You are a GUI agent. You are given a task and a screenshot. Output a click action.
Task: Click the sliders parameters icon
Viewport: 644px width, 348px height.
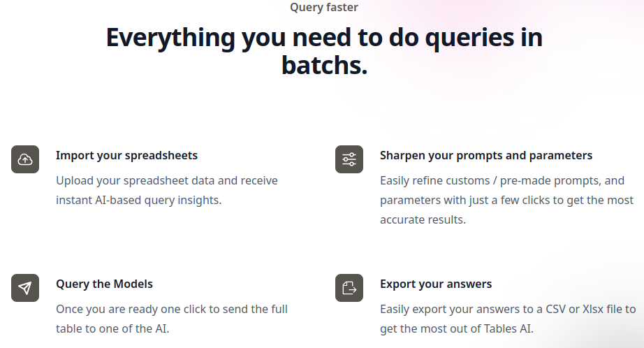point(349,159)
